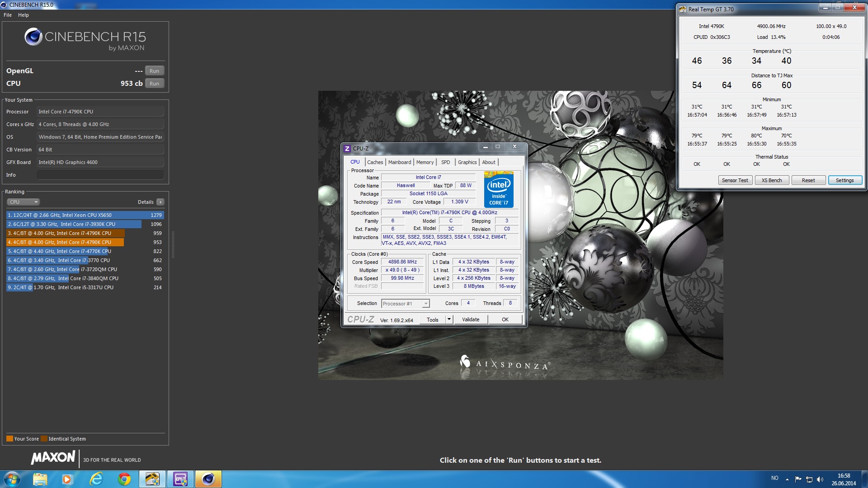Close the Real Temp GT window

(854, 8)
